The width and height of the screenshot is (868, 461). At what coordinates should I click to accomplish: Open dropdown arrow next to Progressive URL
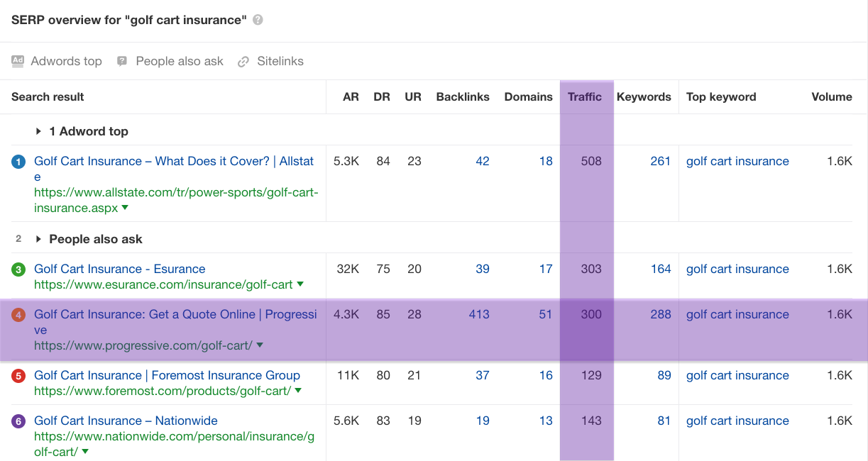(x=260, y=345)
